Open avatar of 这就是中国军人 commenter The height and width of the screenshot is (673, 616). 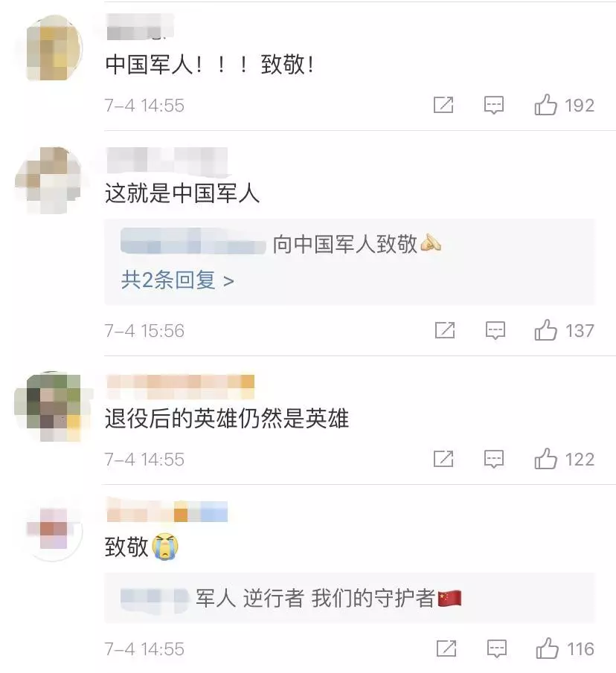[x=48, y=180]
